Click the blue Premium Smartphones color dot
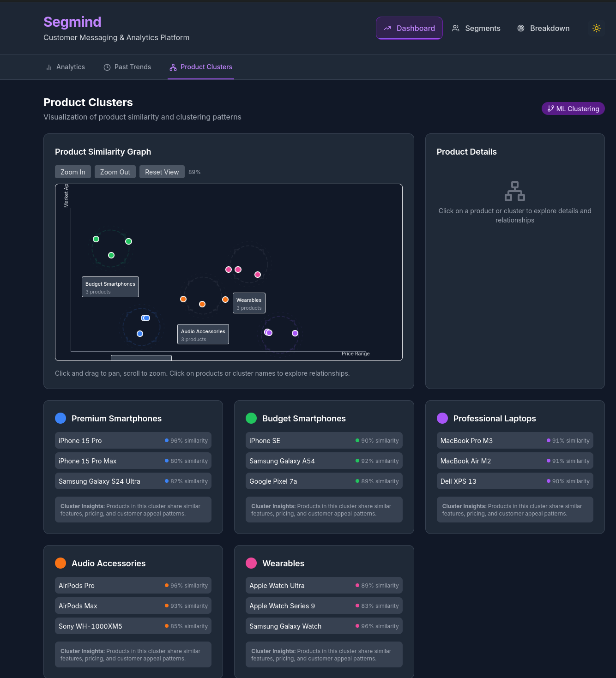616x678 pixels. [x=60, y=418]
